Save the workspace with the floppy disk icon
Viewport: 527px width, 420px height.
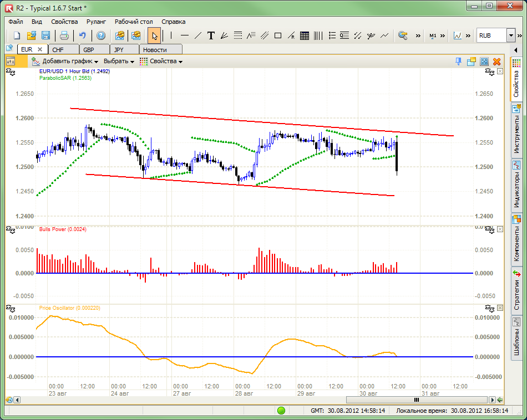click(45, 35)
